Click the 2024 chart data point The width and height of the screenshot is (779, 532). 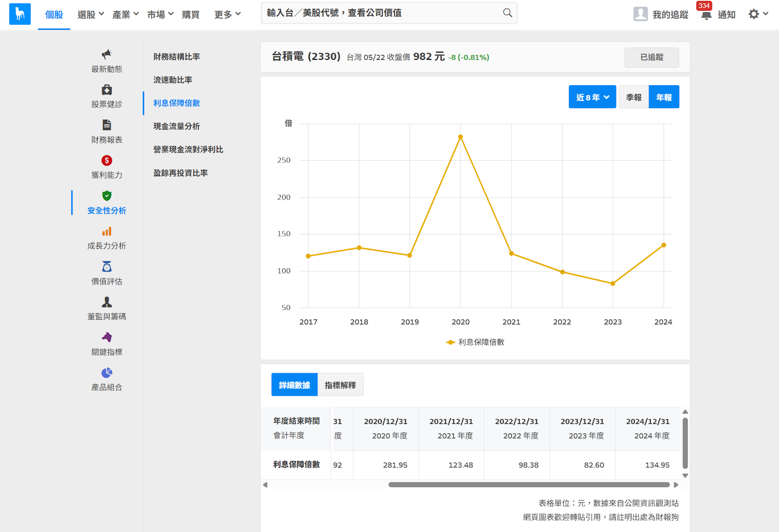coord(664,245)
